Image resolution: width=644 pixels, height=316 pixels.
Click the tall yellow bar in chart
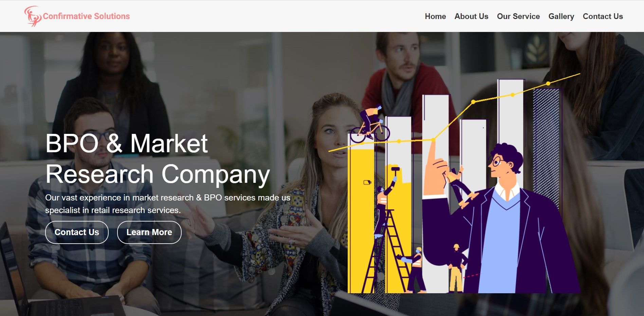[x=361, y=221]
